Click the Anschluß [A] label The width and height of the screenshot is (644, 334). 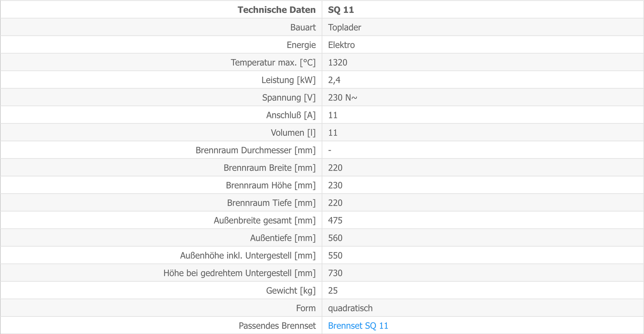coord(291,115)
